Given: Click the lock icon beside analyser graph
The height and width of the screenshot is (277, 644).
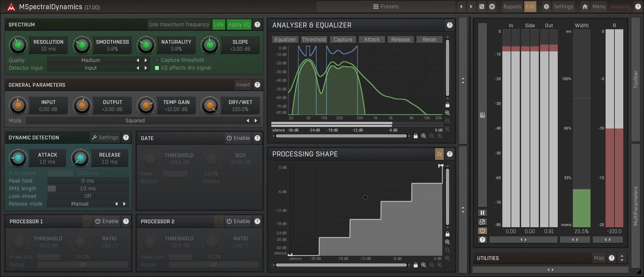Looking at the screenshot, I should 447,105.
